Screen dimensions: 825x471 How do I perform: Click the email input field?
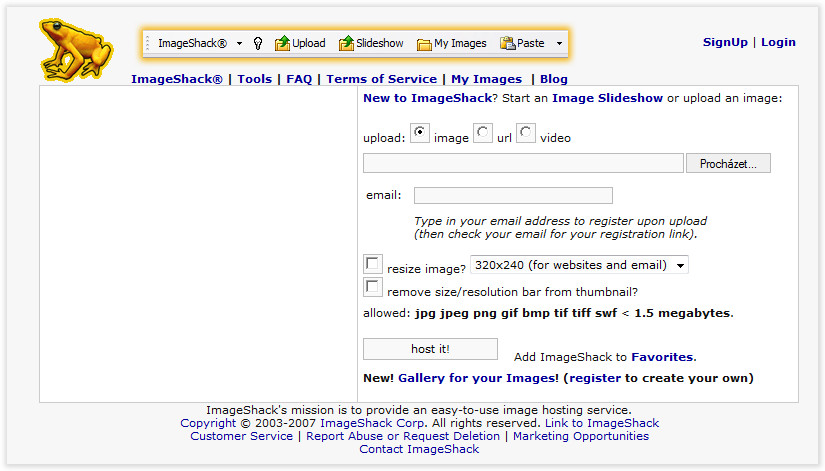pyautogui.click(x=513, y=195)
